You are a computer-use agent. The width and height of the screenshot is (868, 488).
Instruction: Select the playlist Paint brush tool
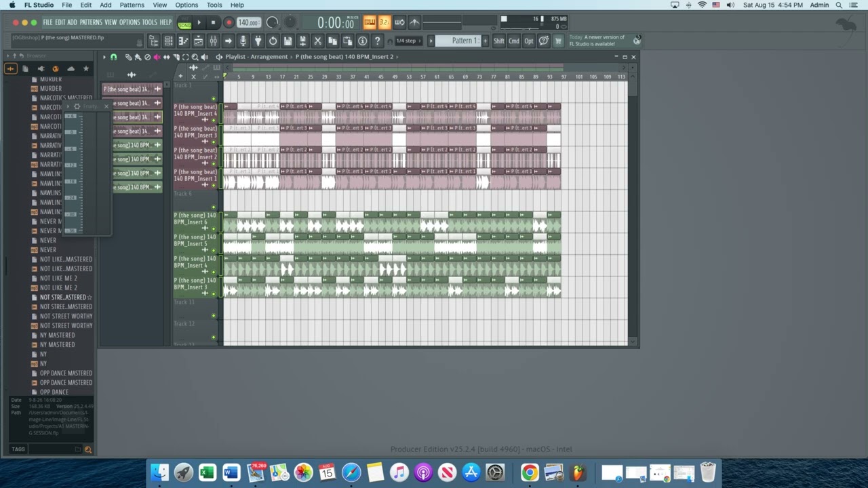(138, 58)
